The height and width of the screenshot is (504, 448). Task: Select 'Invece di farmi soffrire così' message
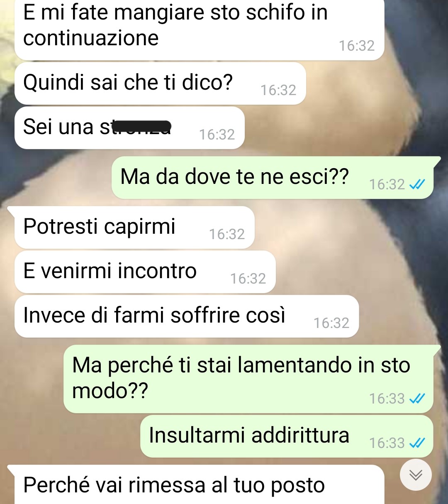[x=187, y=316]
